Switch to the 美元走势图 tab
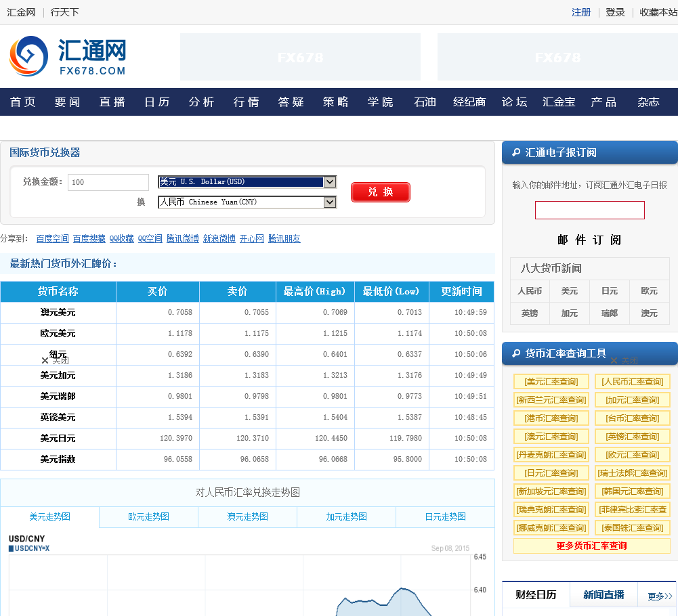 (49, 516)
